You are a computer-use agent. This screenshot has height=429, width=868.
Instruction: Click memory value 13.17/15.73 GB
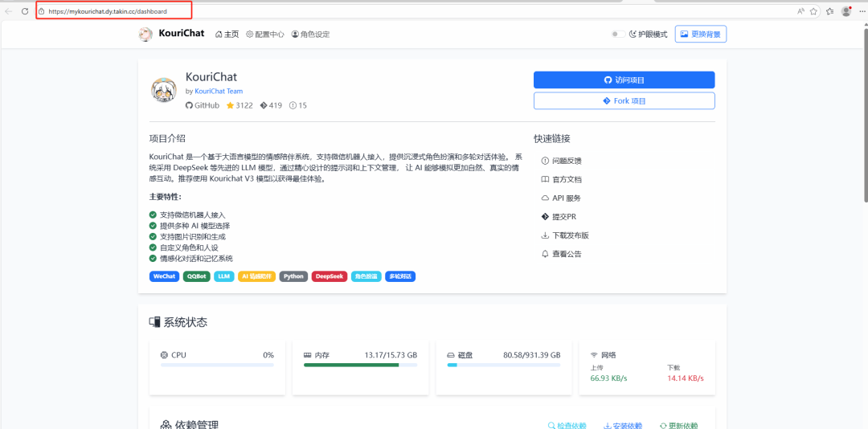pyautogui.click(x=391, y=355)
